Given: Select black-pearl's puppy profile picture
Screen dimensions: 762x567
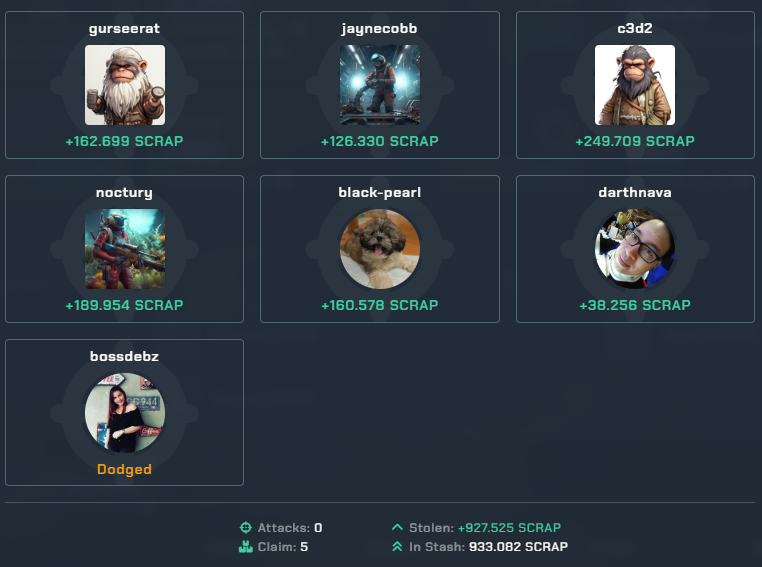Looking at the screenshot, I should pyautogui.click(x=380, y=249).
